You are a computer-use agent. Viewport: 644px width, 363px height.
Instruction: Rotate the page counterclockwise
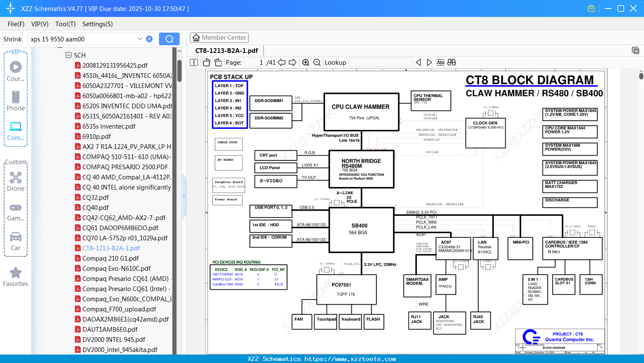point(207,63)
